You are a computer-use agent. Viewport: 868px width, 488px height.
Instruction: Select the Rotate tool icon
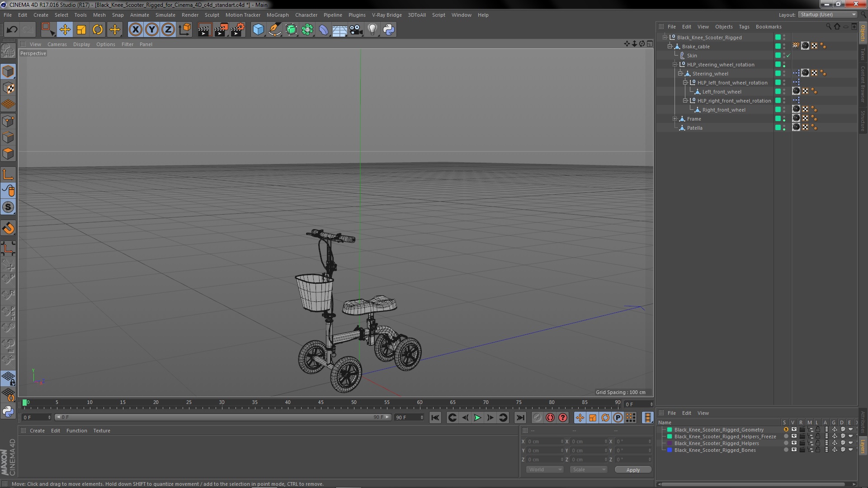(98, 30)
